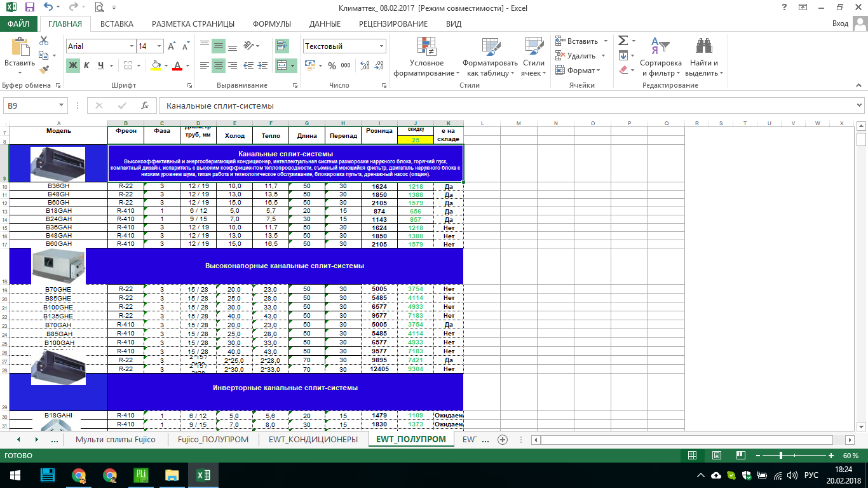The width and height of the screenshot is (868, 488).
Task: Open the font size 14 dropdown
Action: pos(159,46)
